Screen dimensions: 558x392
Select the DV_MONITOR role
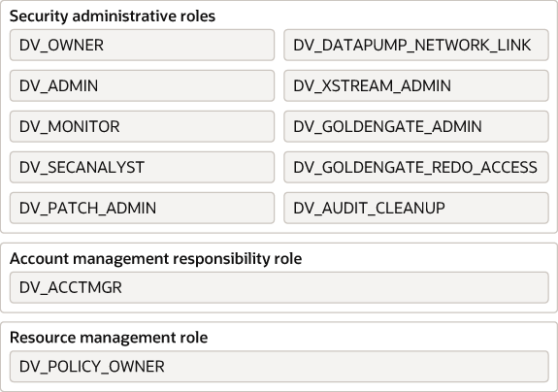[142, 127]
